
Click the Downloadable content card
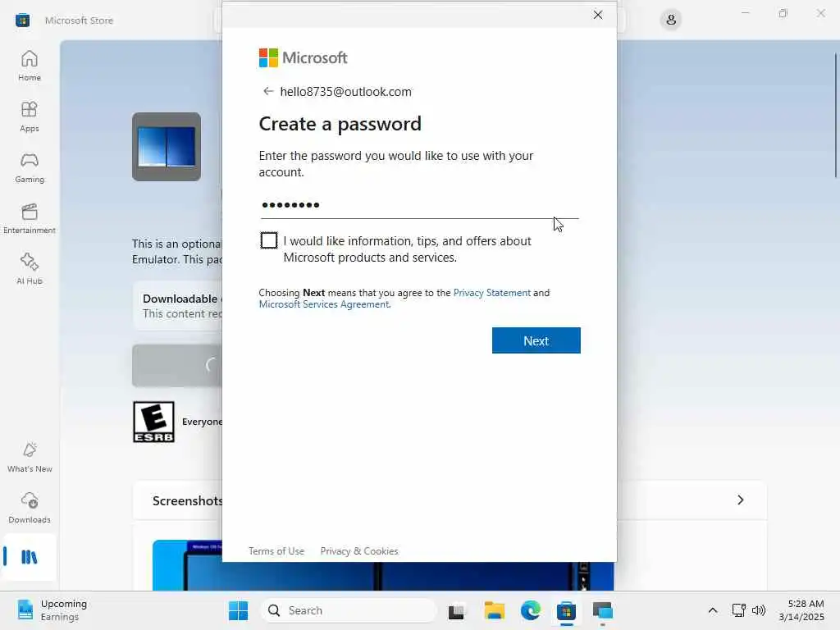pyautogui.click(x=178, y=306)
